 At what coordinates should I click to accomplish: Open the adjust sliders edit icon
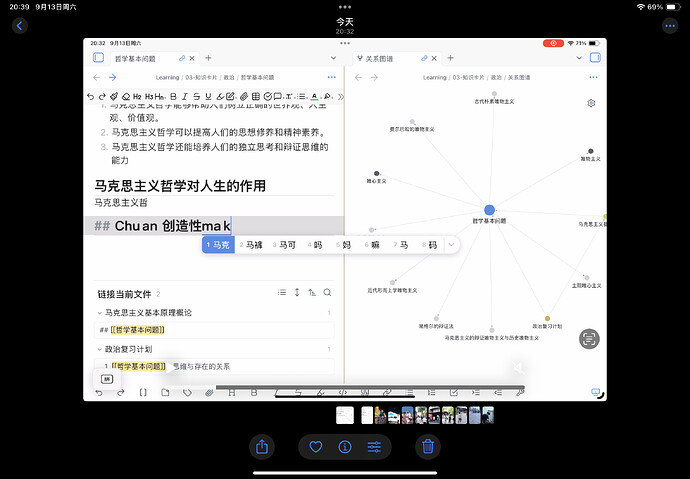tap(374, 447)
